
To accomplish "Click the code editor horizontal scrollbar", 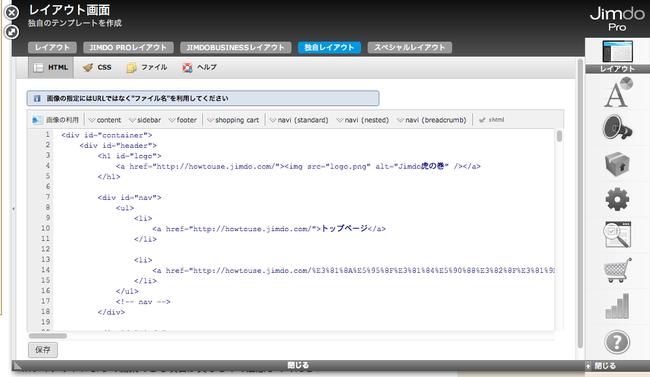I will coord(48,336).
